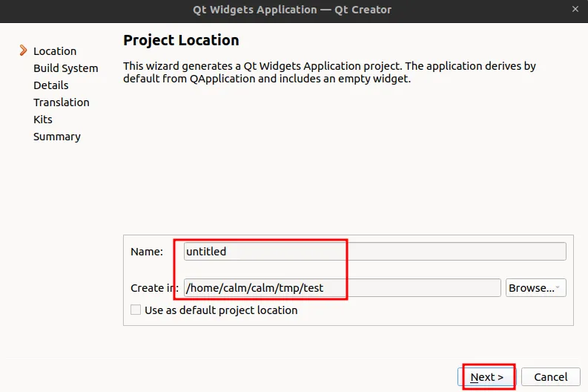Select the Location wizard step
The image size is (588, 392).
pos(55,51)
